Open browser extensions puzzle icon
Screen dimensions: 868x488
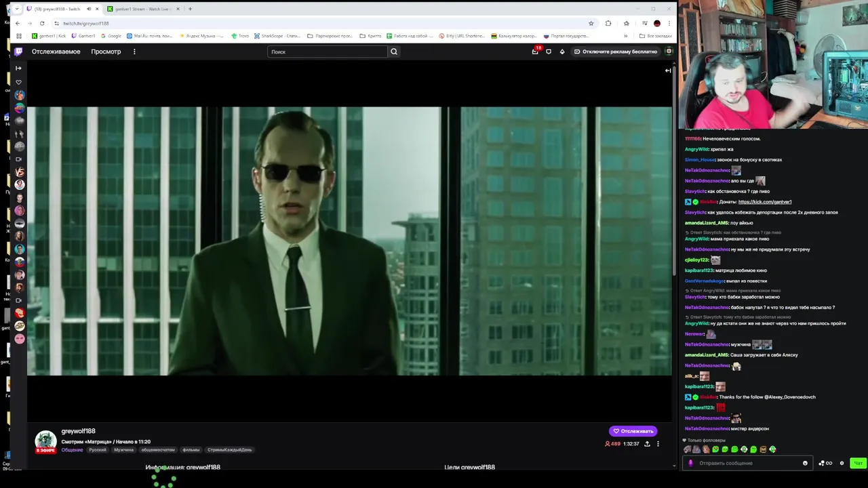click(608, 23)
